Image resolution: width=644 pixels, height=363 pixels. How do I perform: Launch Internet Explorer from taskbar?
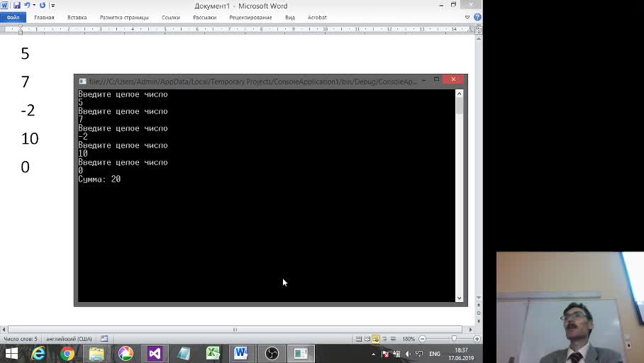point(38,354)
